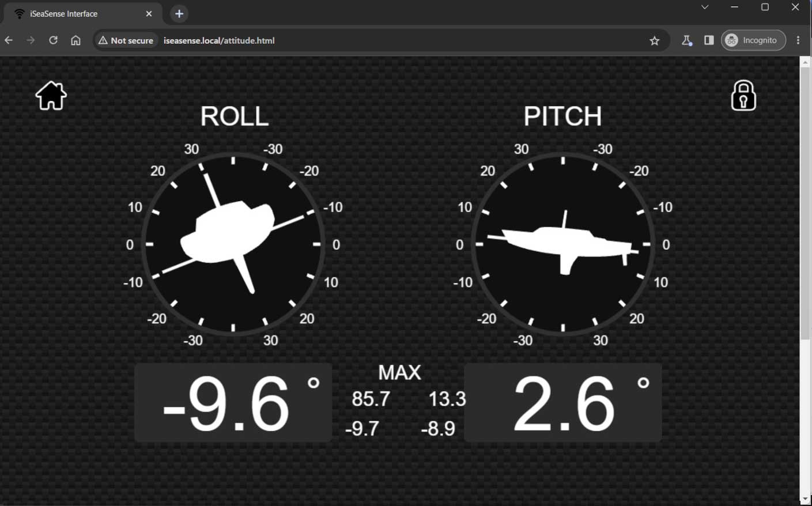Open the tab search chevron in the title bar
This screenshot has height=506, width=812.
(704, 7)
